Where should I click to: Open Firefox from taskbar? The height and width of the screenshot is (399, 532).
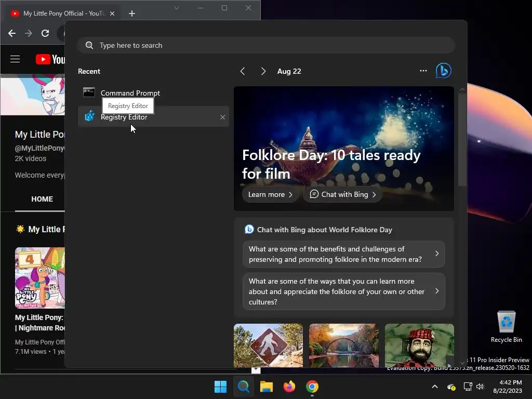(289, 387)
